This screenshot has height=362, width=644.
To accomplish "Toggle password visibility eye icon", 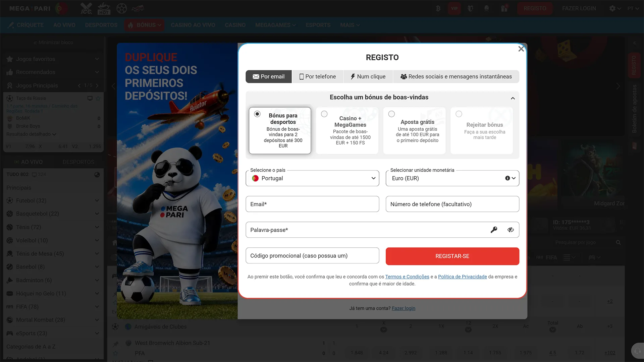I will pyautogui.click(x=511, y=230).
